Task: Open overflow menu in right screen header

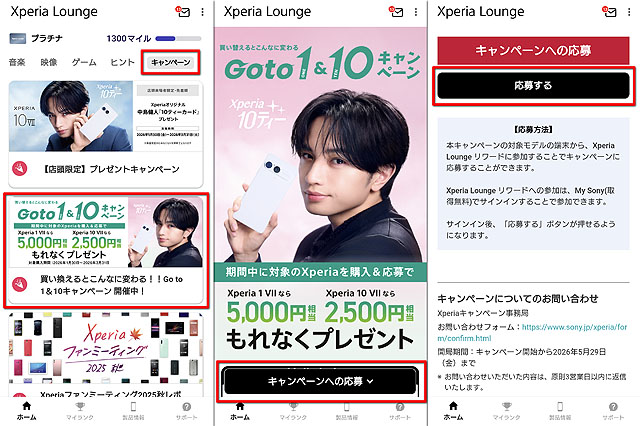Action: 629,12
